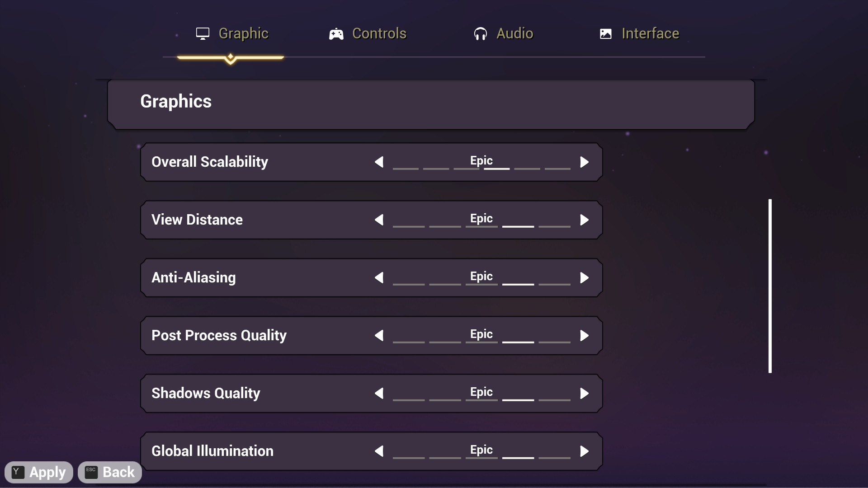Increase Overall Scalability with right arrow
868x488 pixels.
tap(585, 162)
